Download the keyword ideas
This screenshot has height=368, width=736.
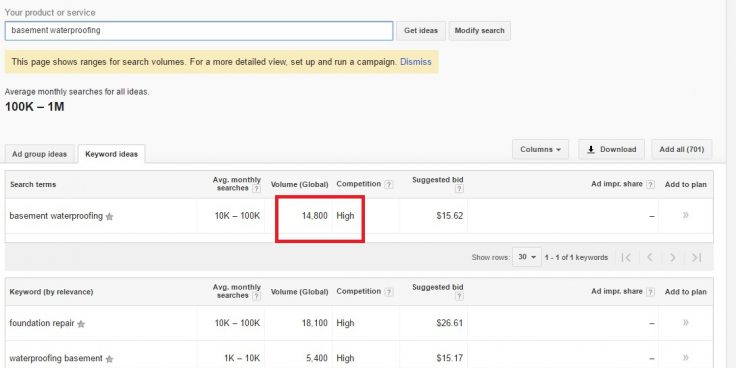(611, 149)
